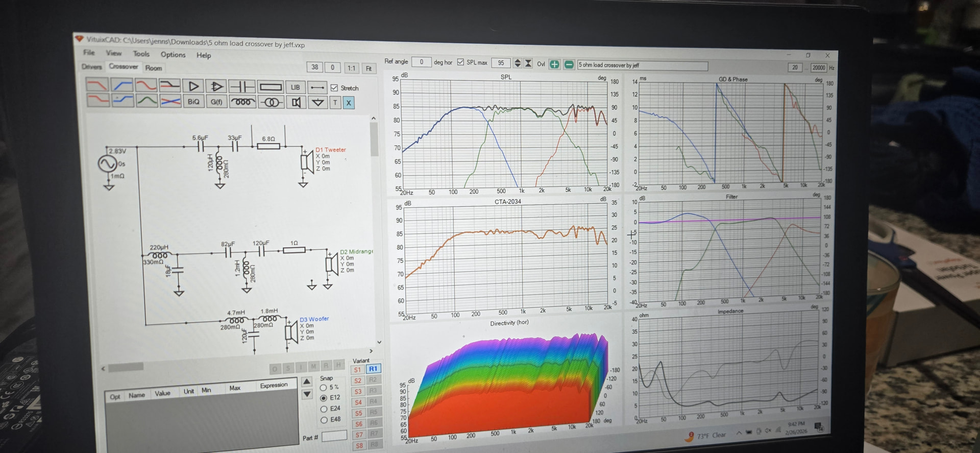Viewport: 980px width, 453px height.
Task: Click the green add overlay plus icon
Action: [554, 64]
